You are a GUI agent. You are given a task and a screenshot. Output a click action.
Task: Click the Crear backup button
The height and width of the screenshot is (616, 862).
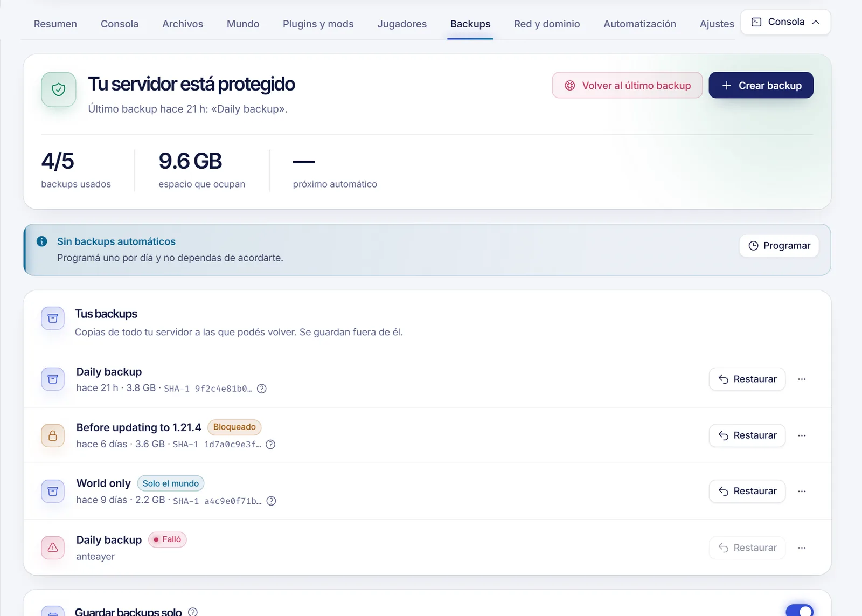(761, 85)
